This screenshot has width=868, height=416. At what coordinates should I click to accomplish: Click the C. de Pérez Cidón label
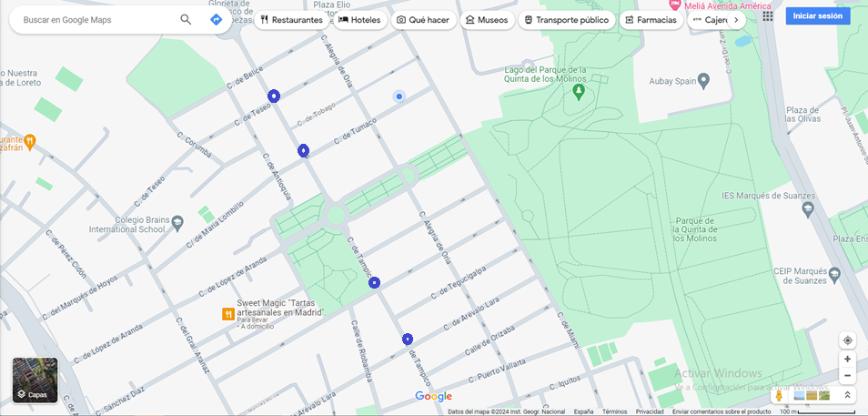coord(66,253)
